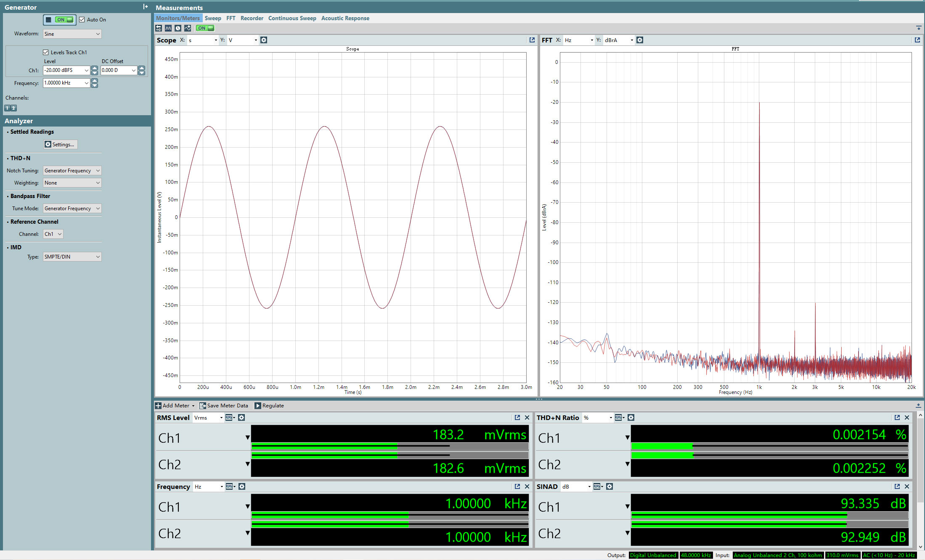Toggle Levels Track Ch1 checkbox
The image size is (925, 560).
[46, 53]
